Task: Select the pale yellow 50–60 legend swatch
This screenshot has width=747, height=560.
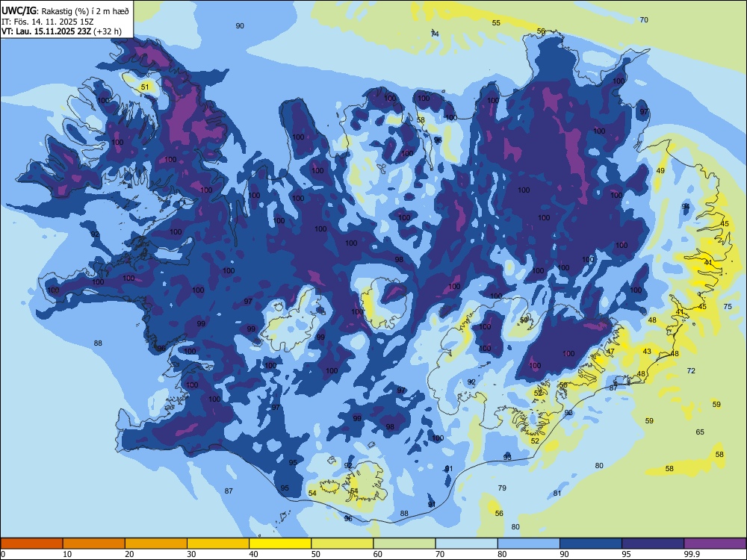Action: point(342,544)
